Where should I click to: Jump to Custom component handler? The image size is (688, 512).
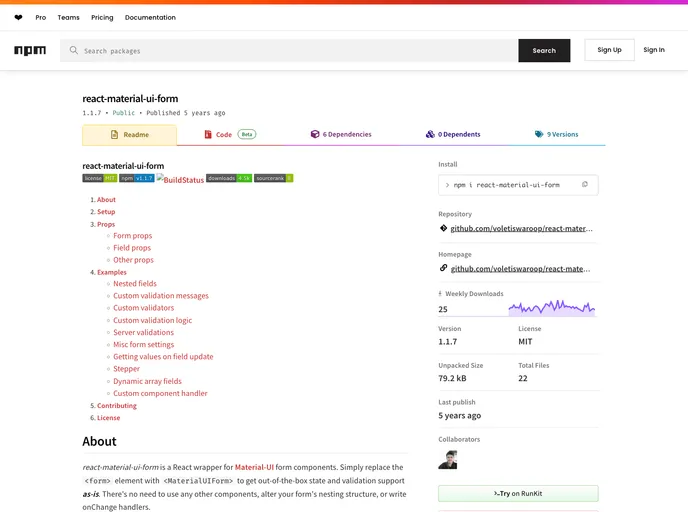pyautogui.click(x=160, y=394)
